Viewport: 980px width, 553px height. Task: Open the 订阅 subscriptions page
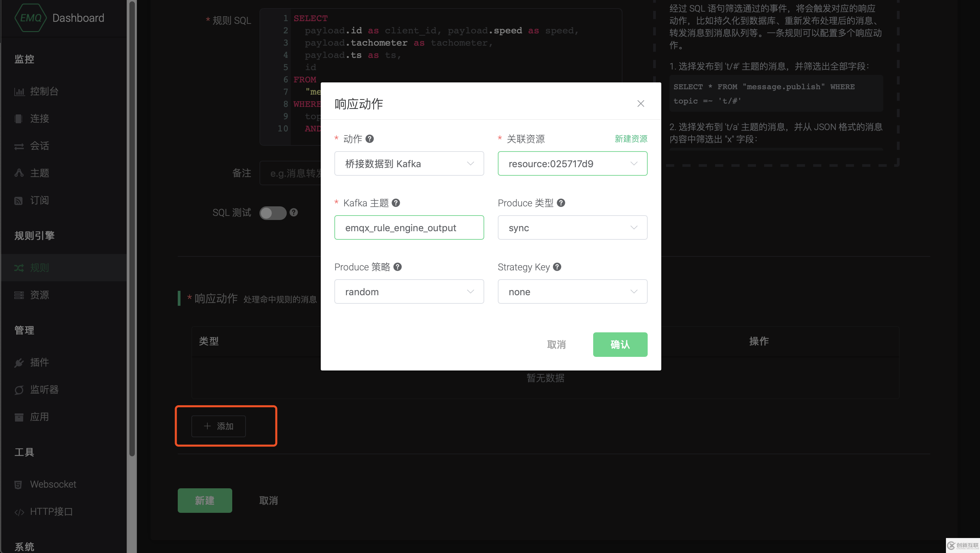(39, 200)
